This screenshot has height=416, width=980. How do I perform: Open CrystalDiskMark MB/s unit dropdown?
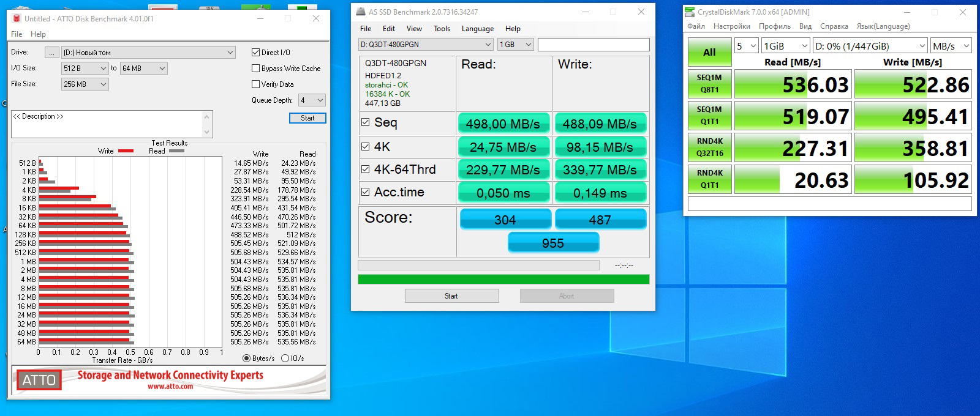coord(951,46)
